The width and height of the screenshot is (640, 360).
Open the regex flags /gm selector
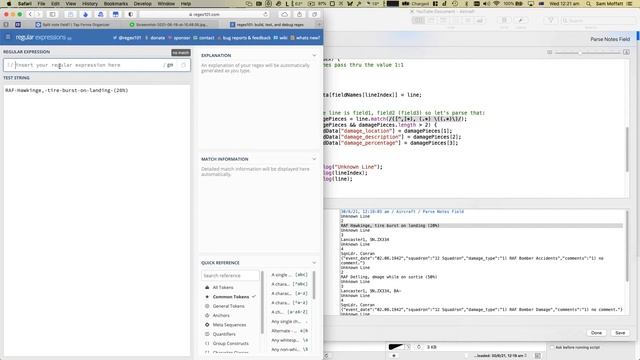pos(169,65)
